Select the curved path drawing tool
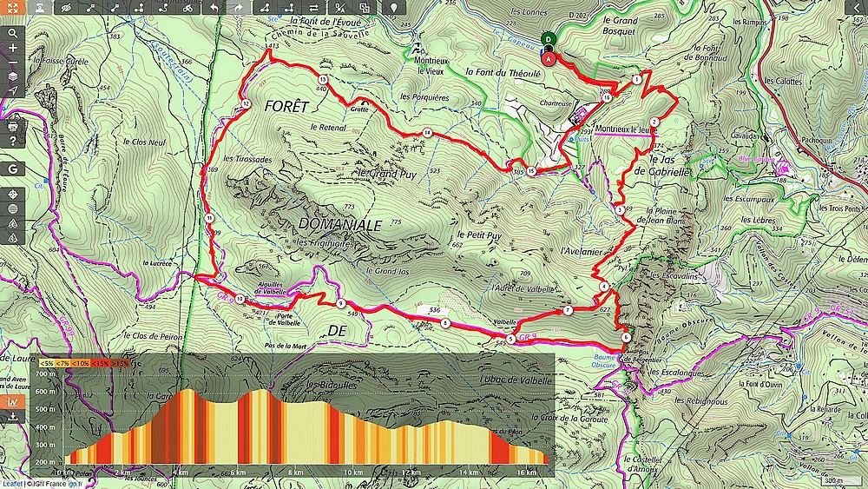868x489 pixels. 163,7
